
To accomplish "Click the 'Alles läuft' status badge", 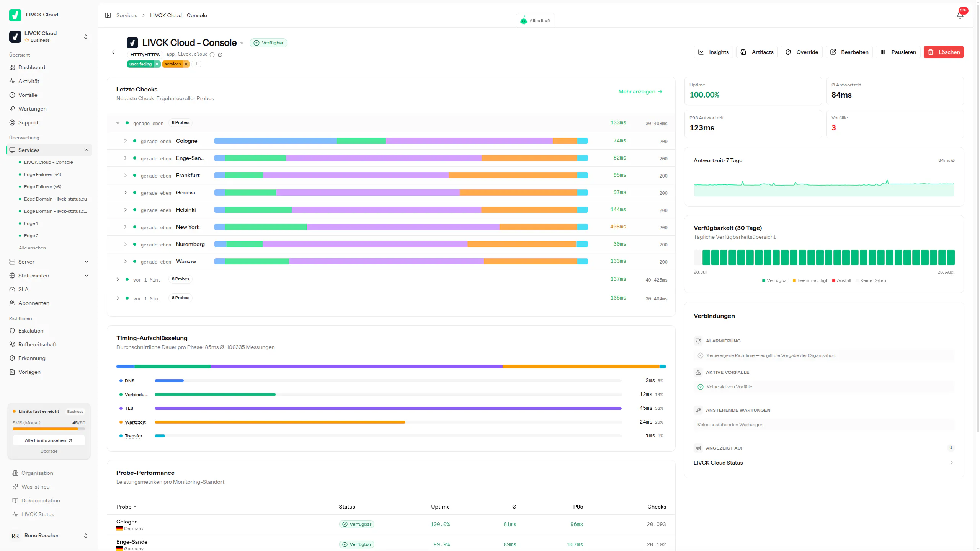I will 535,21.
